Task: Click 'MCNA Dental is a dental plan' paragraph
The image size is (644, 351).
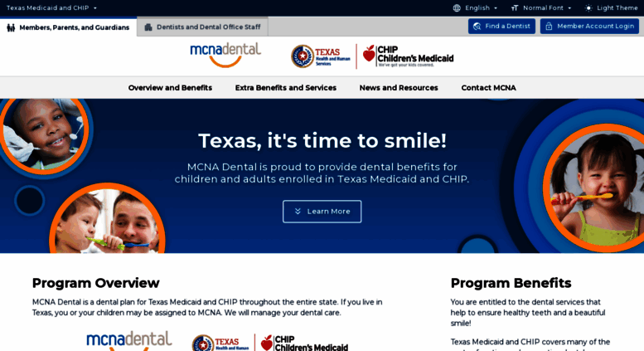Action: click(207, 307)
